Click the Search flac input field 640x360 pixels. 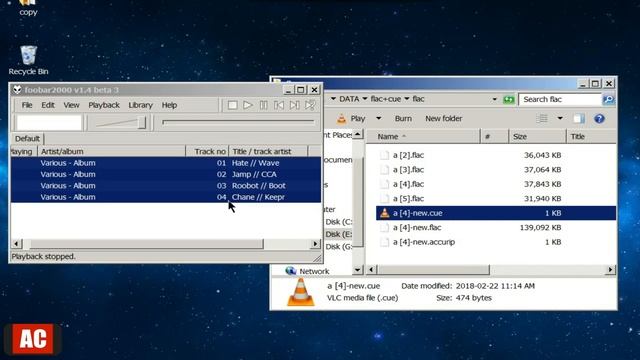coord(560,99)
